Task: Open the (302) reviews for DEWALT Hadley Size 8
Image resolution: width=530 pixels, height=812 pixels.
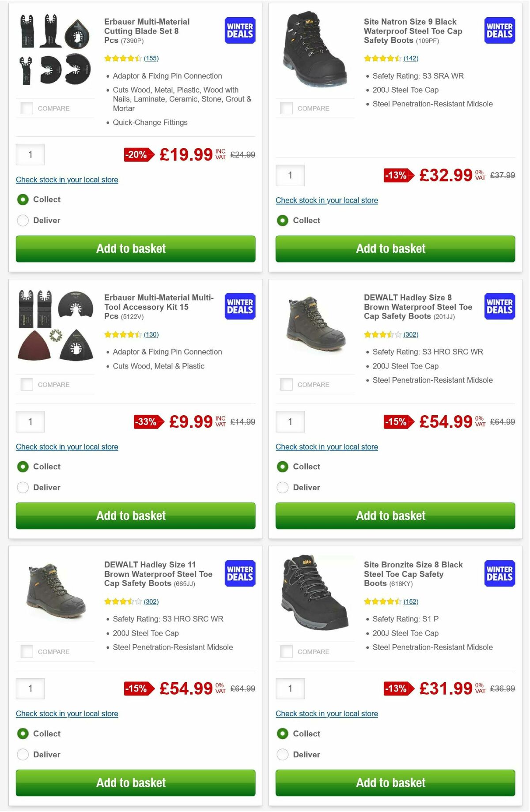Action: click(411, 335)
